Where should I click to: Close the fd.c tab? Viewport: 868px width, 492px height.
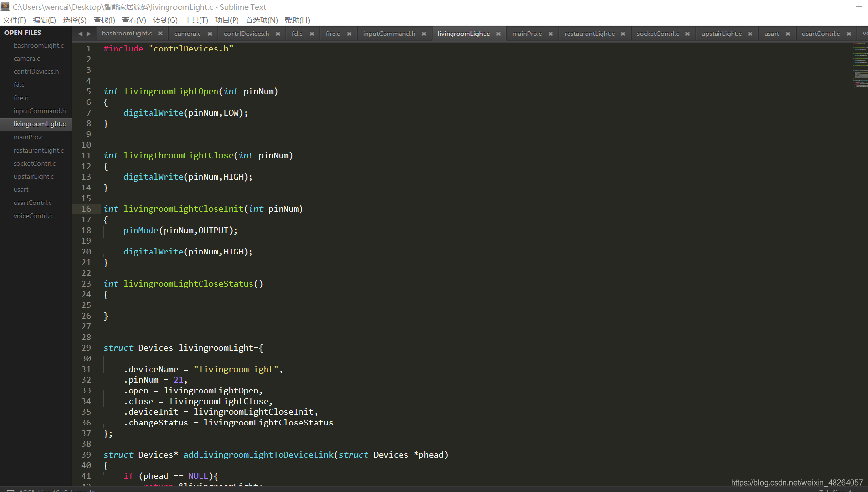(x=312, y=34)
